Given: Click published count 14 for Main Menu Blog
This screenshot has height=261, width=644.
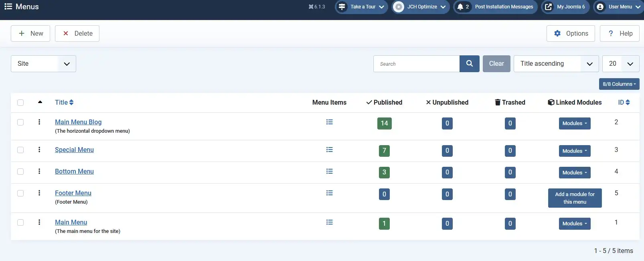Looking at the screenshot, I should click(384, 123).
